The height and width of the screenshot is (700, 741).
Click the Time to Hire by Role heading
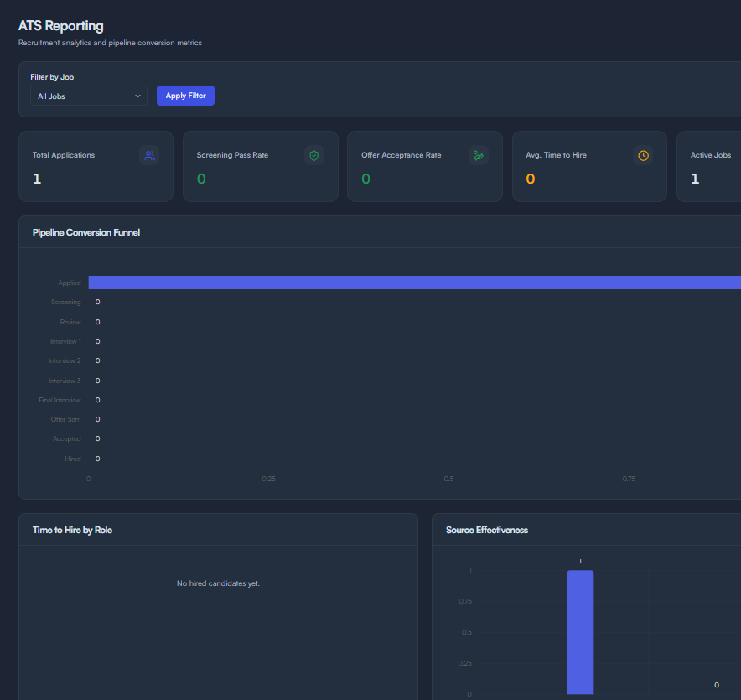[x=72, y=531]
